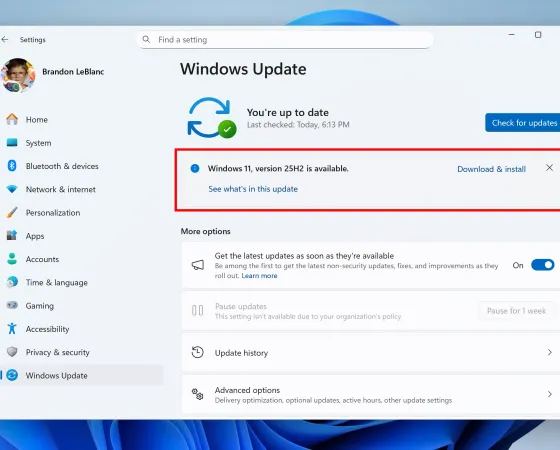Open the Home settings page
The image size is (560, 450).
(x=36, y=120)
